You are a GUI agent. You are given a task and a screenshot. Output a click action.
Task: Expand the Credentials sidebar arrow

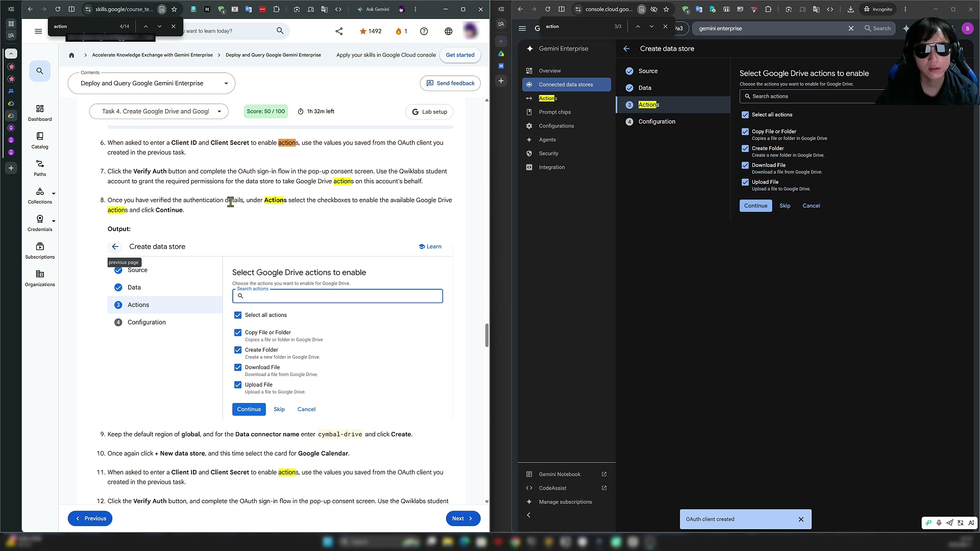tap(54, 221)
